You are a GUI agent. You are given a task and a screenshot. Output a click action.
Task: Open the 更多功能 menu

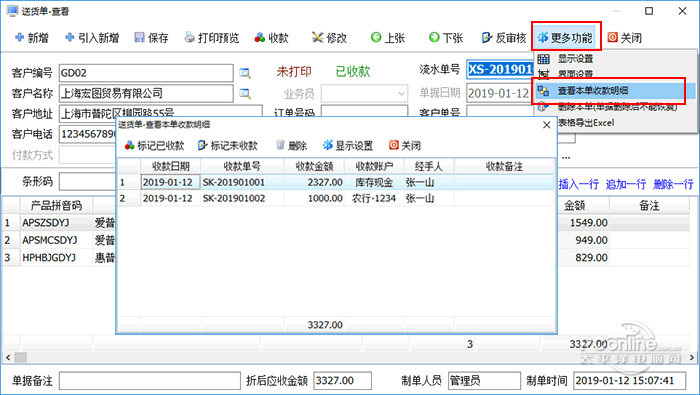coord(566,38)
